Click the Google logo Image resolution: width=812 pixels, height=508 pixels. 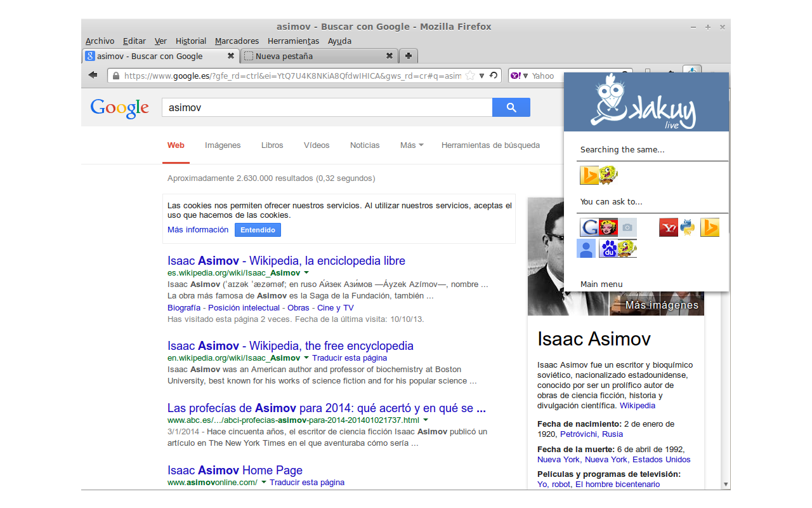tap(119, 108)
